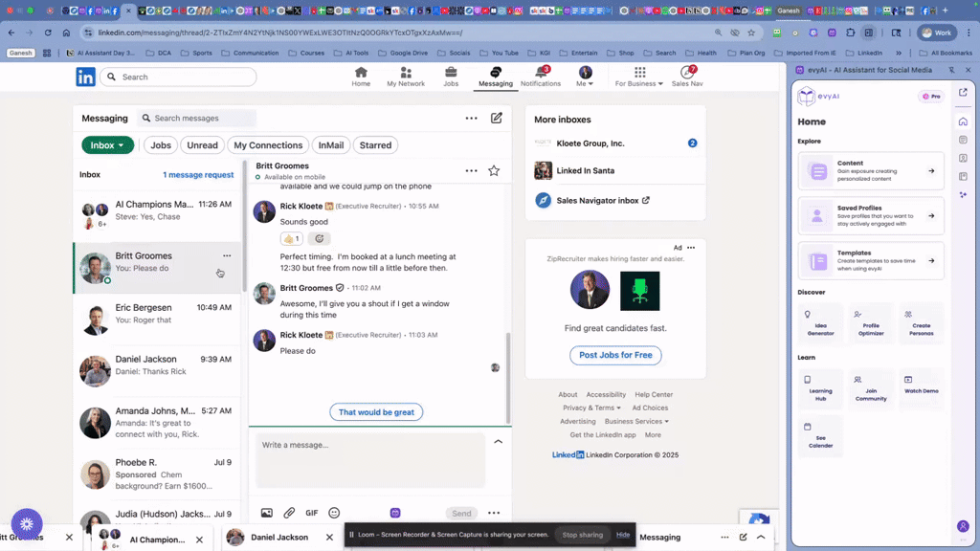Open Create Personas in evyAI
The height and width of the screenshot is (551, 980).
(922, 323)
